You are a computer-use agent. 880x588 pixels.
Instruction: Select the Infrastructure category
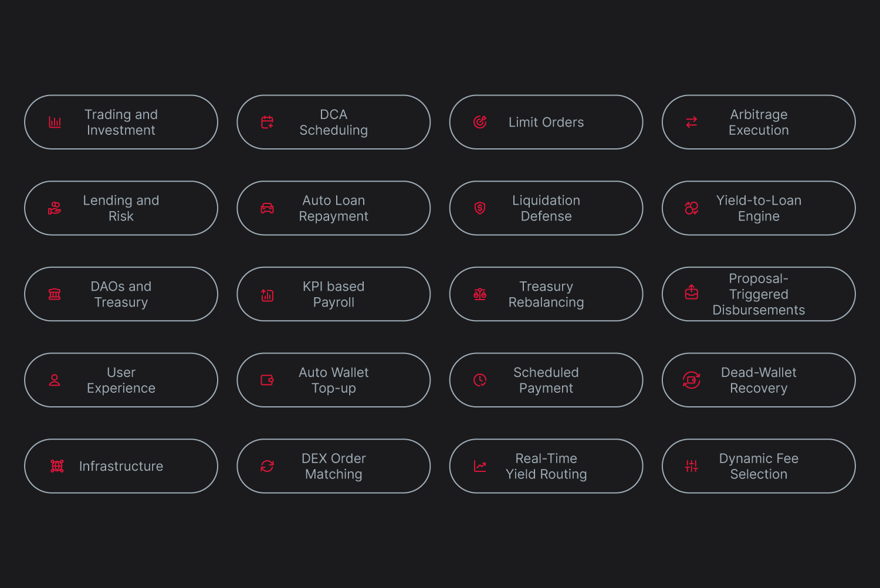[121, 466]
